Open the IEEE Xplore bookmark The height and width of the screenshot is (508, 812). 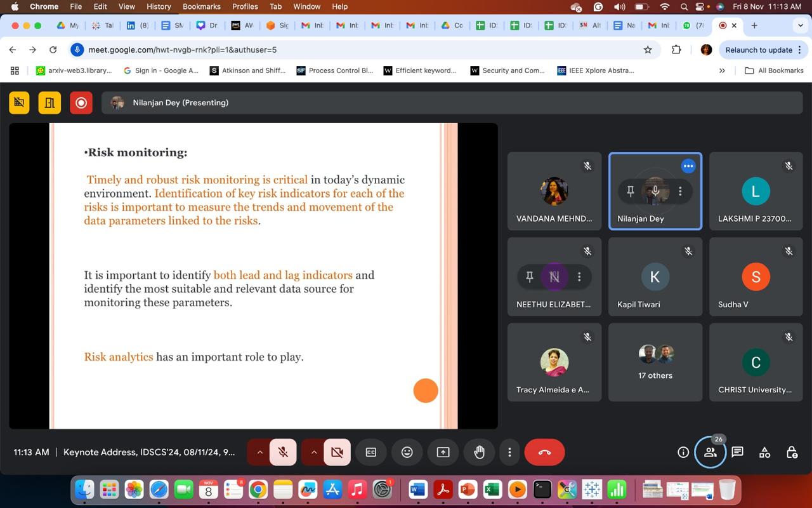point(595,70)
